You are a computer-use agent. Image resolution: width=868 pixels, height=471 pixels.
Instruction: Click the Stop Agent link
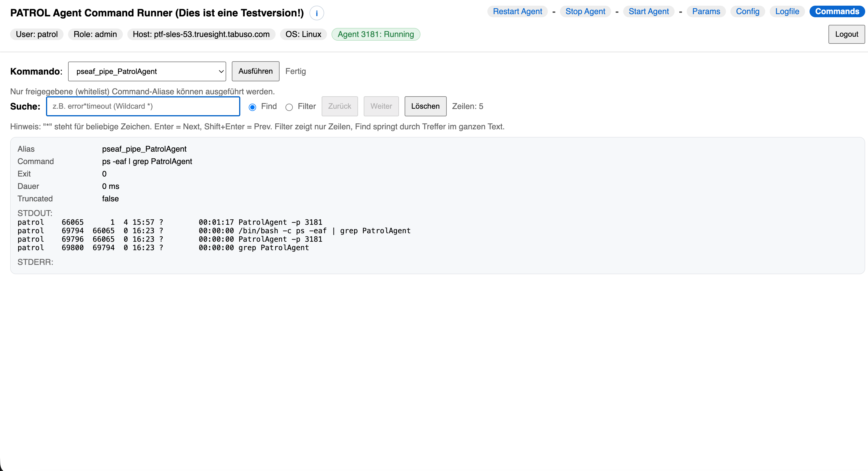[x=585, y=12]
